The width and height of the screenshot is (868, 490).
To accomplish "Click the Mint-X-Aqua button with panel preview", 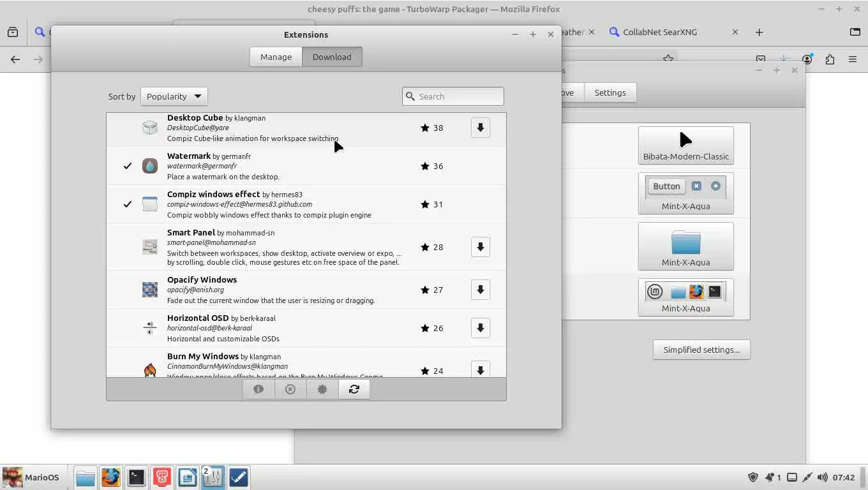I will 685,297.
